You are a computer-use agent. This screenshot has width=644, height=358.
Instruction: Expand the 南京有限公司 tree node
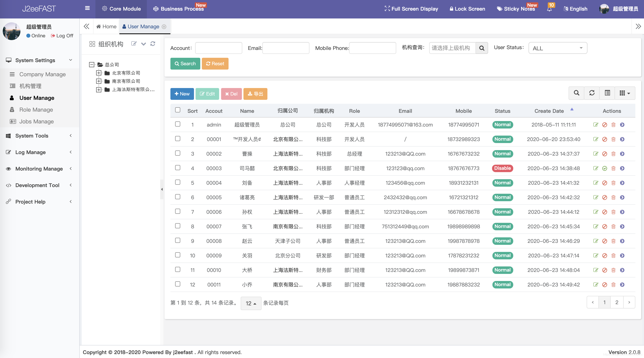pos(99,81)
